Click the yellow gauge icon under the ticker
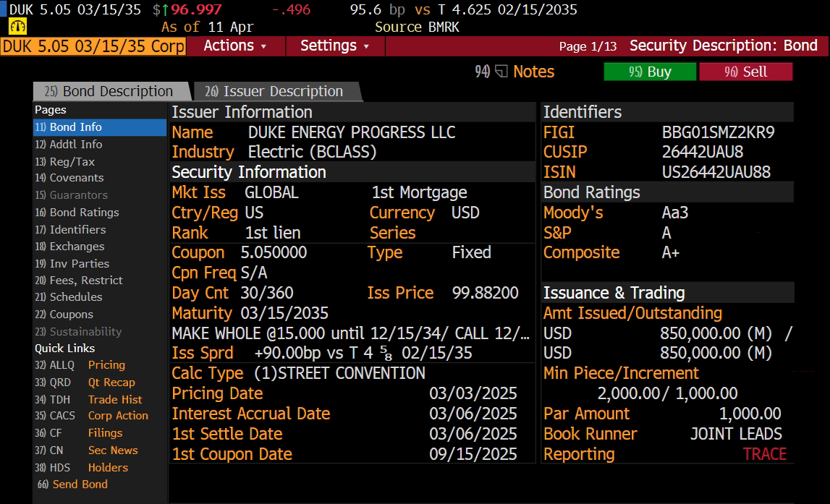 click(x=17, y=27)
